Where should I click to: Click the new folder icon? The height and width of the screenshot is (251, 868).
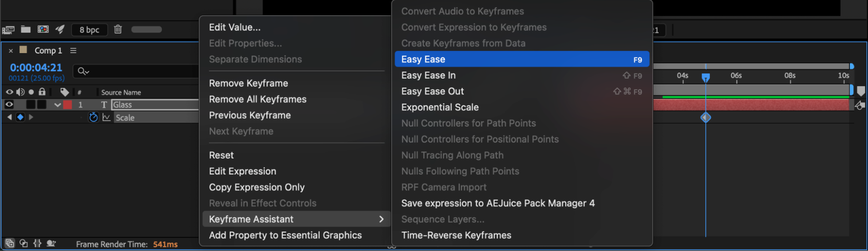pyautogui.click(x=26, y=29)
